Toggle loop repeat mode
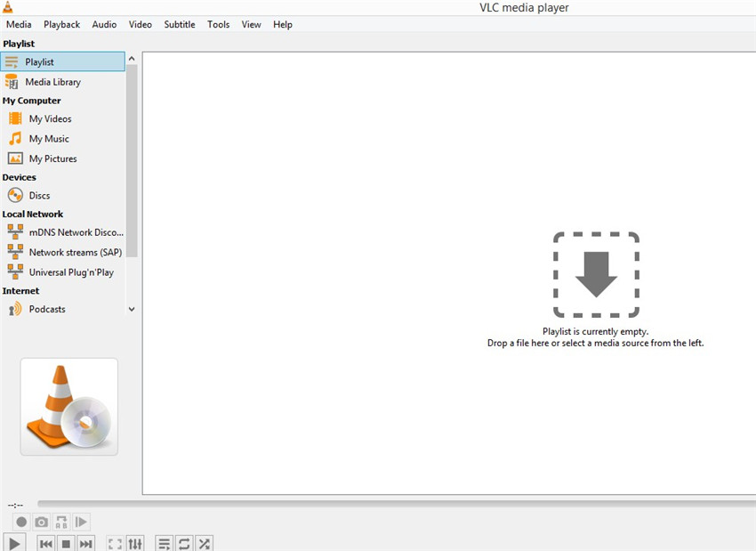Viewport: 756px width, 551px height. 184,544
